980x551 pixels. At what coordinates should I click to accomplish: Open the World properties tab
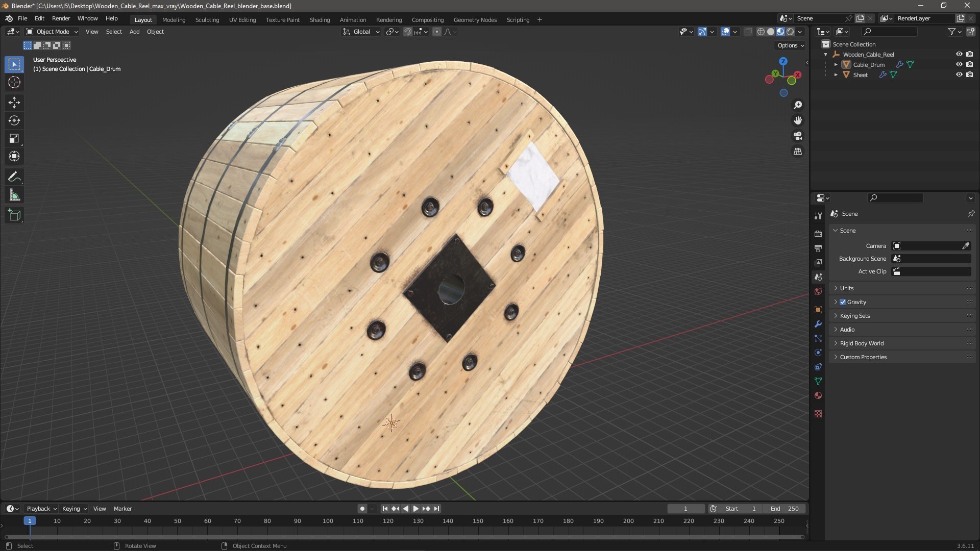[818, 291]
